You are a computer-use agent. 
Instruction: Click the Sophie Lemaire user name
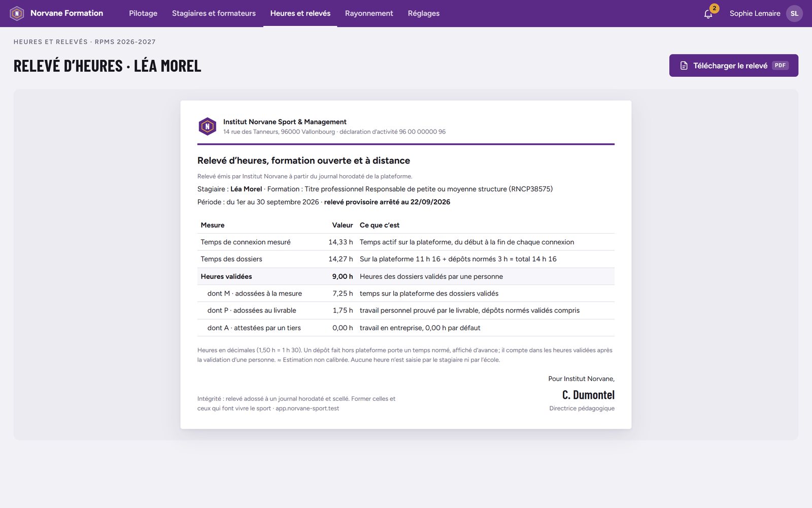755,13
